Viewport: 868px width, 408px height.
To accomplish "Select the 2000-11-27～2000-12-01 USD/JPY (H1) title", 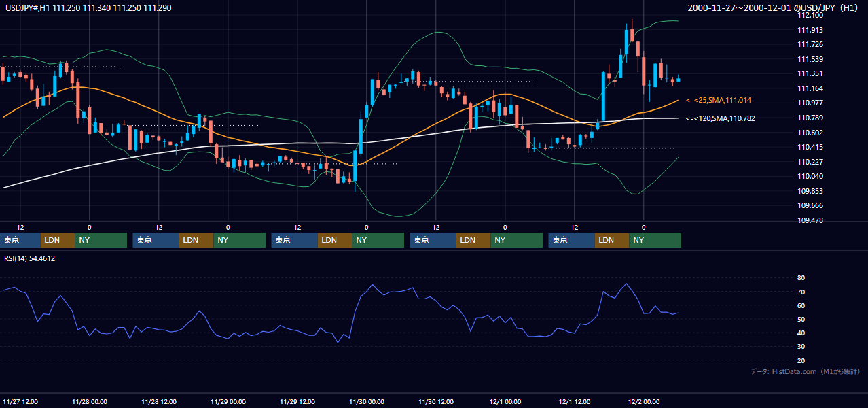I will [x=774, y=7].
